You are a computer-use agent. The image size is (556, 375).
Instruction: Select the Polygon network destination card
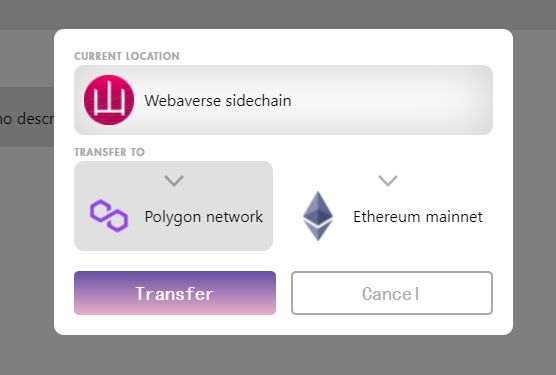[x=173, y=206]
